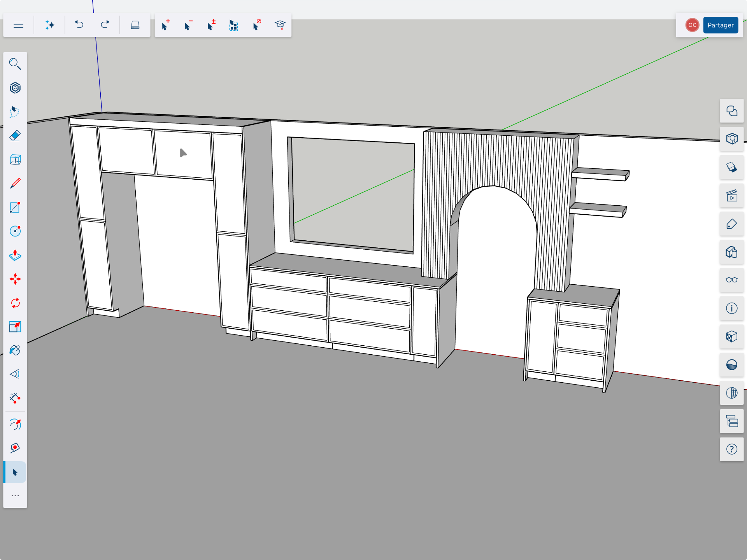Open the Search magnifier tool
Viewport: 747px width, 560px height.
tap(15, 64)
